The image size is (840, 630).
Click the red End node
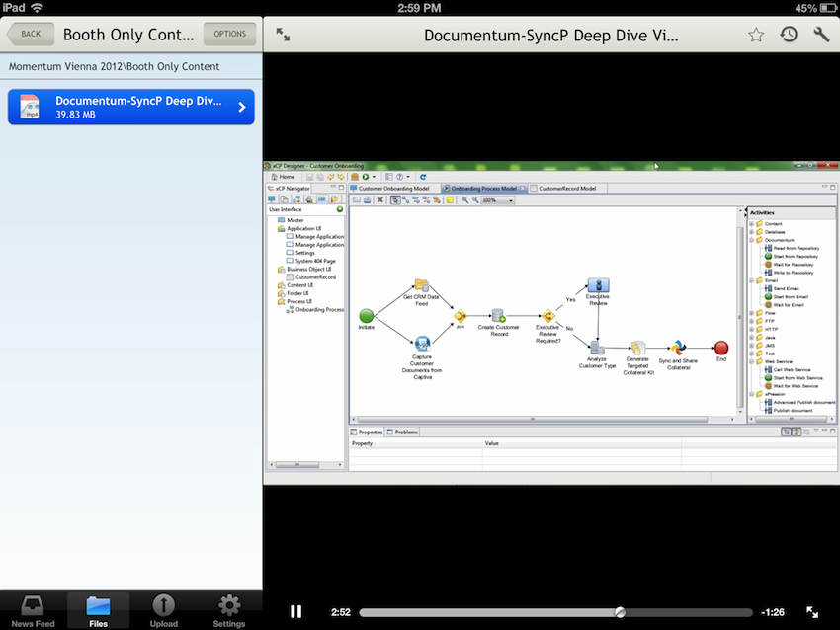[x=721, y=348]
